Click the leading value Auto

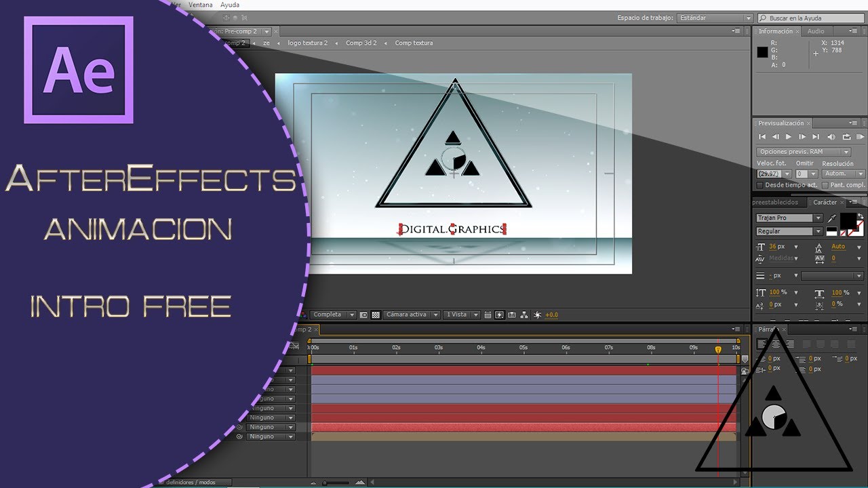pyautogui.click(x=838, y=247)
